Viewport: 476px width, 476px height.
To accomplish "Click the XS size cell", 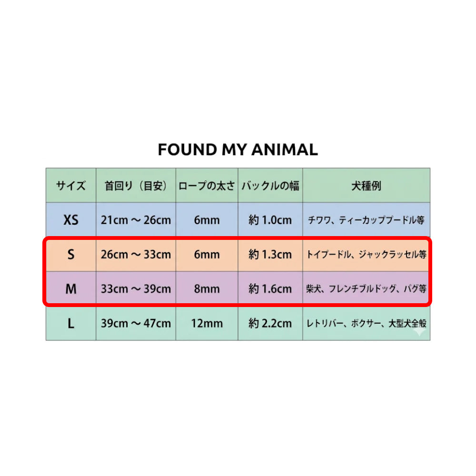I will [x=71, y=219].
